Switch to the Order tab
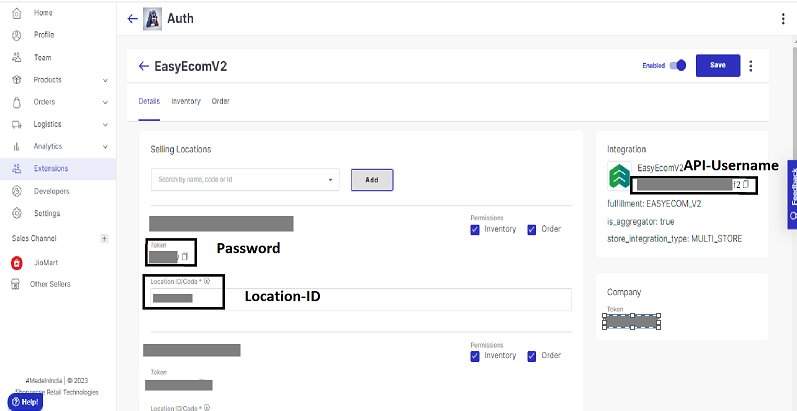This screenshot has height=411, width=797. (221, 101)
